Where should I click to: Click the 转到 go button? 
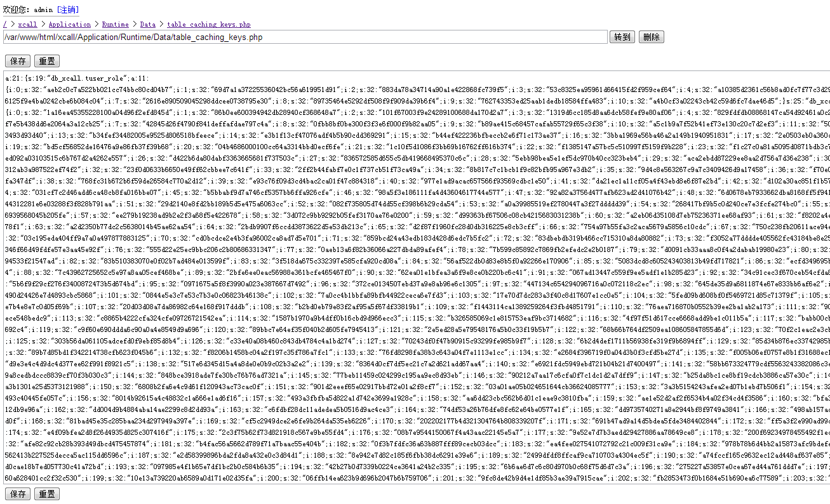coord(622,37)
